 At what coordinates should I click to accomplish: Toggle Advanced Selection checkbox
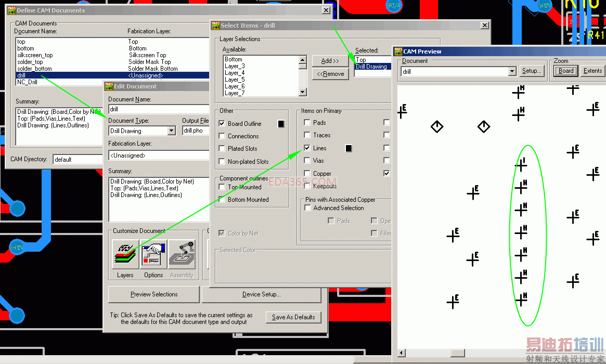click(x=307, y=208)
